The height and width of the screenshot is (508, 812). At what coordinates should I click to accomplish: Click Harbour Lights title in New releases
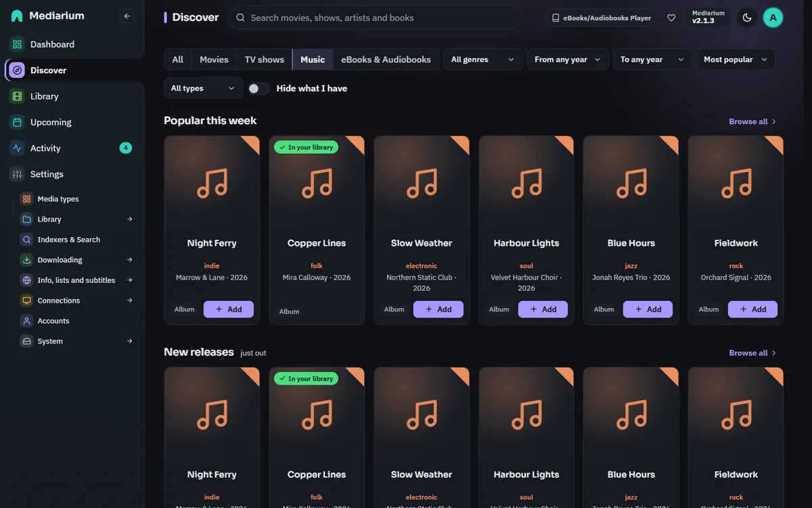coord(526,475)
